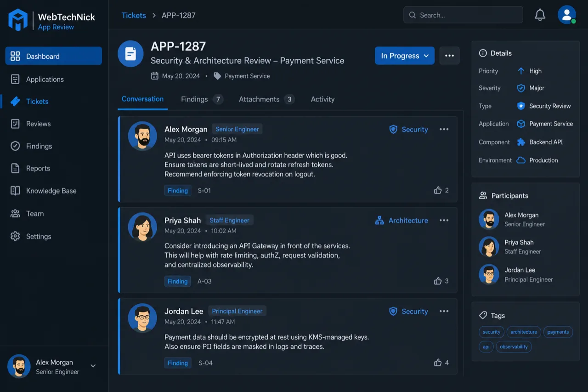Click the api tag chip
The height and width of the screenshot is (392, 588).
pyautogui.click(x=486, y=347)
